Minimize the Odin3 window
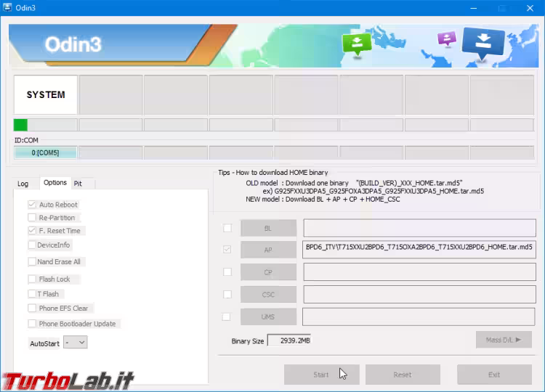 473,8
